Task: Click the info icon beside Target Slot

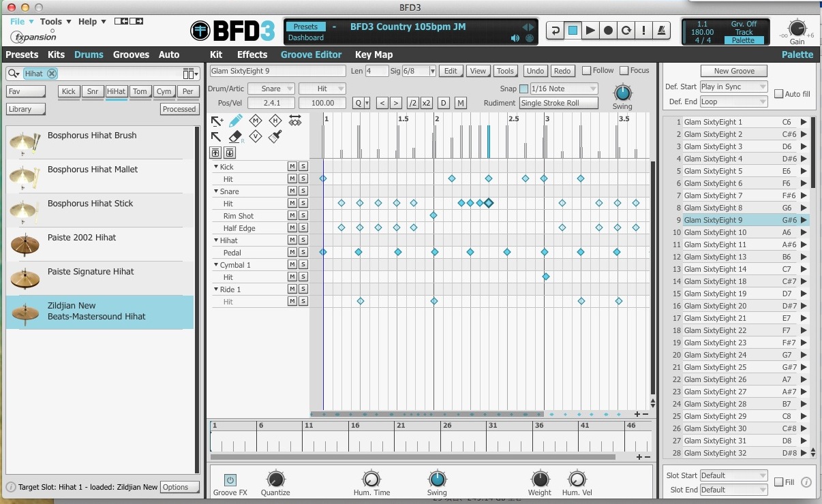Action: tap(11, 487)
